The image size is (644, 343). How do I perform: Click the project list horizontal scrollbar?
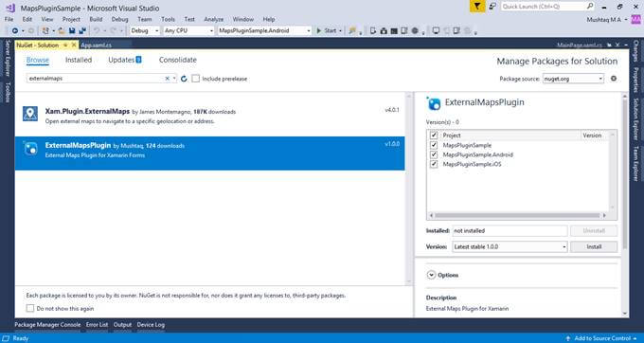(517, 215)
